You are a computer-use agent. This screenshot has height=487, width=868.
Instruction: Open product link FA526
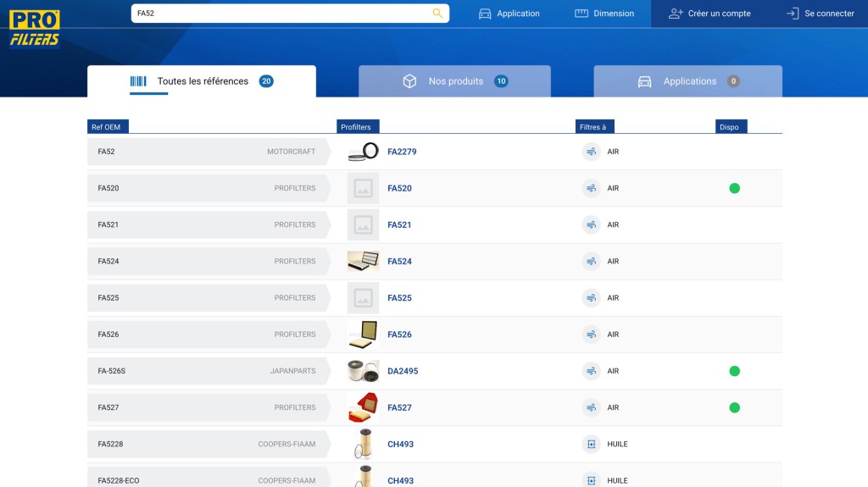(x=400, y=335)
